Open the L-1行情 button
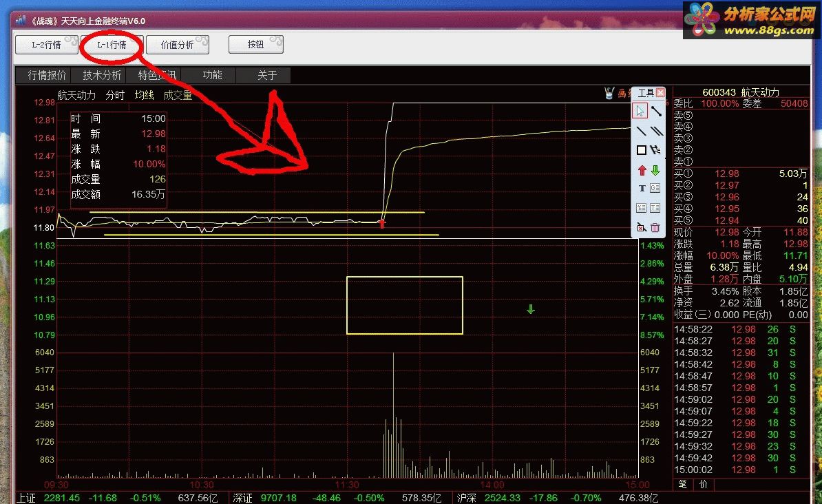This screenshot has height=504, width=822. pos(112,45)
